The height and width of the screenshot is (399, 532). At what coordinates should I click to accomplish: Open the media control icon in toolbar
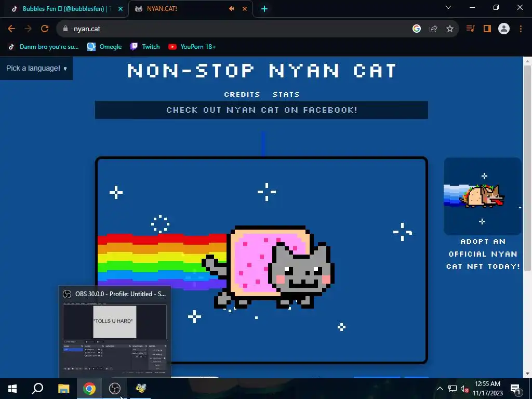(x=470, y=29)
